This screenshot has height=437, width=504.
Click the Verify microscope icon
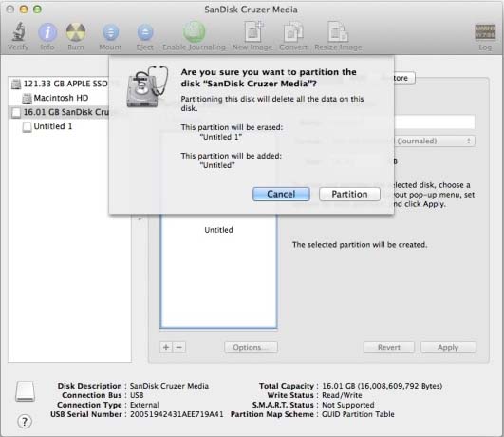tap(18, 32)
